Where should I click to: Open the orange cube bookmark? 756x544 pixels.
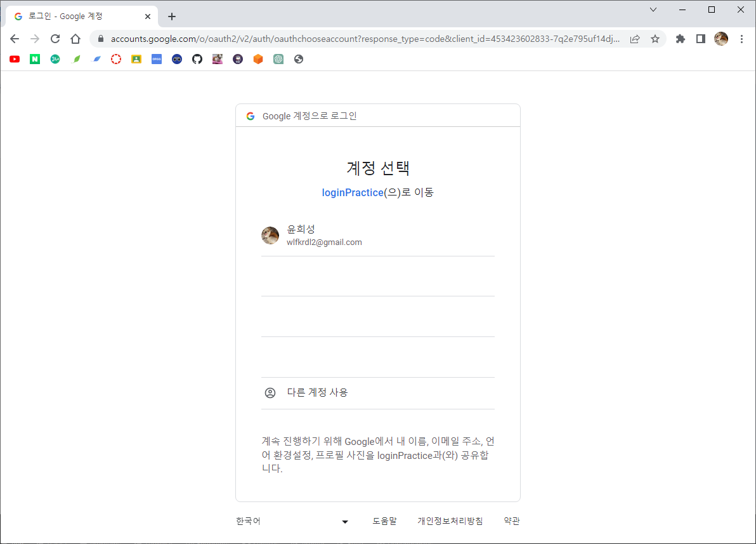pos(258,59)
